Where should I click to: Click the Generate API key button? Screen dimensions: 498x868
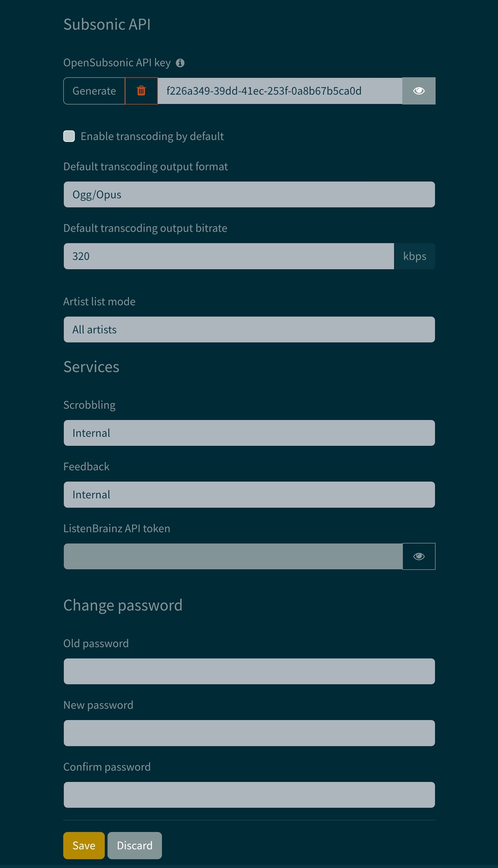94,91
